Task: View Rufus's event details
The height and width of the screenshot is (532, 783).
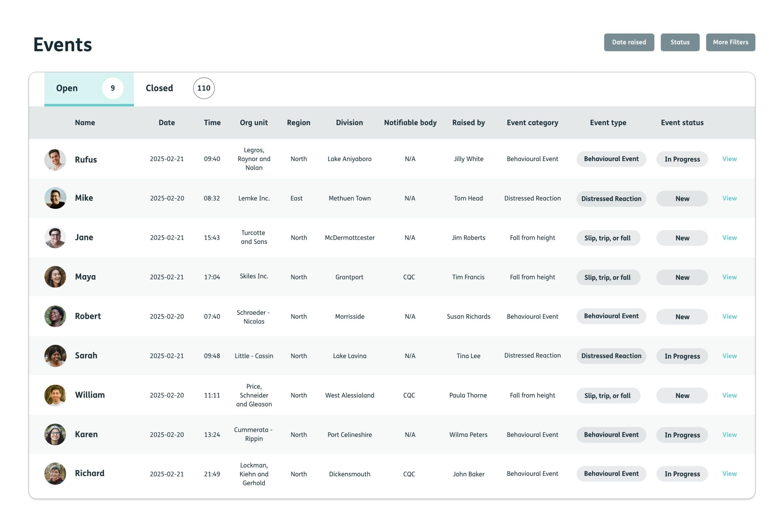Action: click(x=729, y=159)
